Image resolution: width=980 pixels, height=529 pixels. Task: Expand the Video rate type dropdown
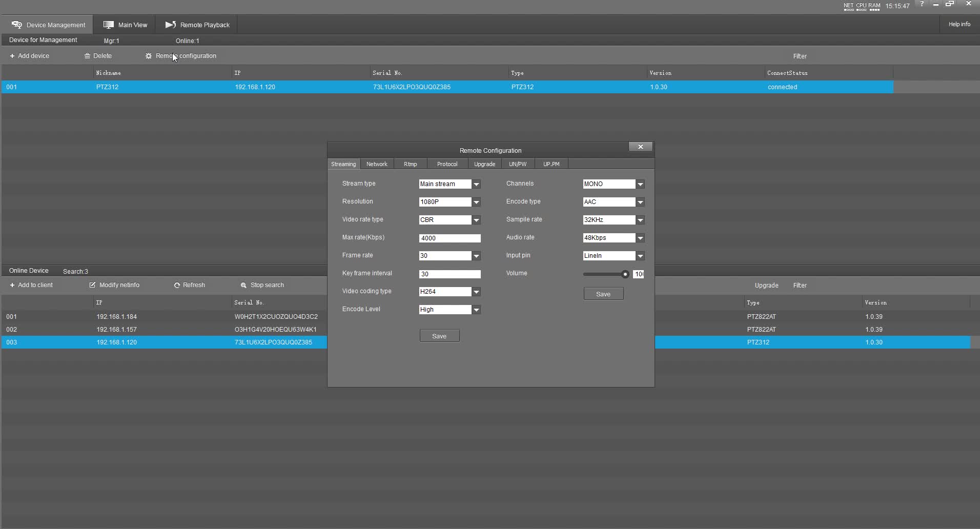476,220
